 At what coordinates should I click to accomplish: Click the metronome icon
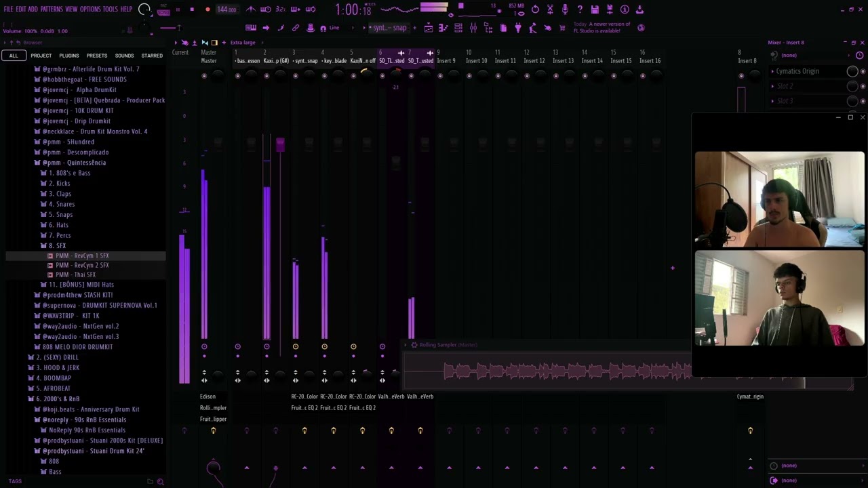(251, 9)
